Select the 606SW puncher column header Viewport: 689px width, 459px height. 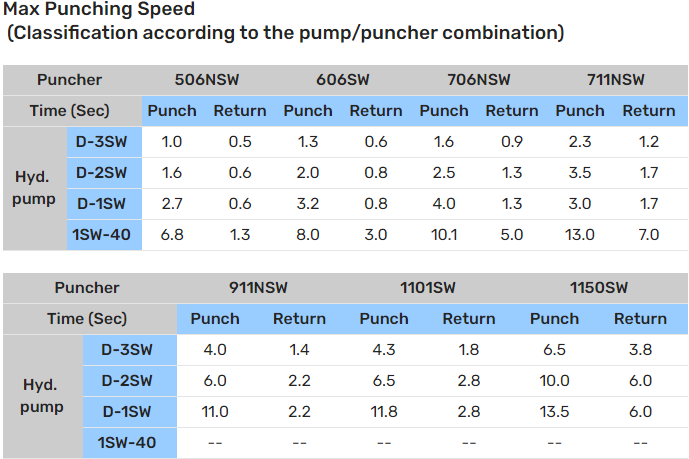(341, 79)
